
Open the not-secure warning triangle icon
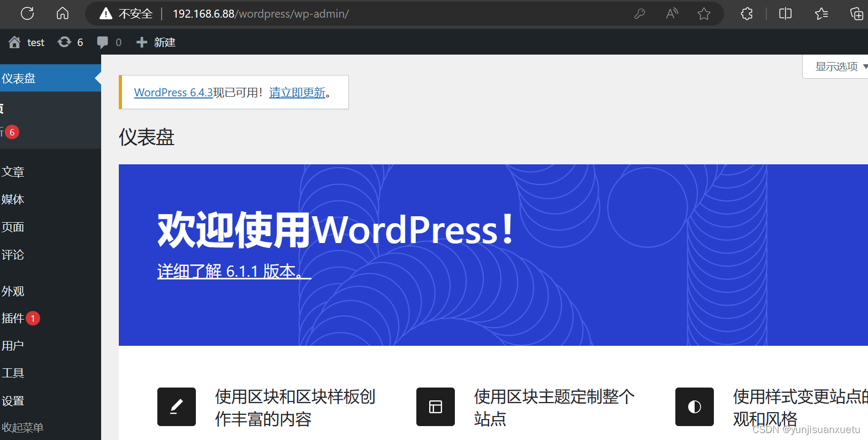pyautogui.click(x=106, y=14)
